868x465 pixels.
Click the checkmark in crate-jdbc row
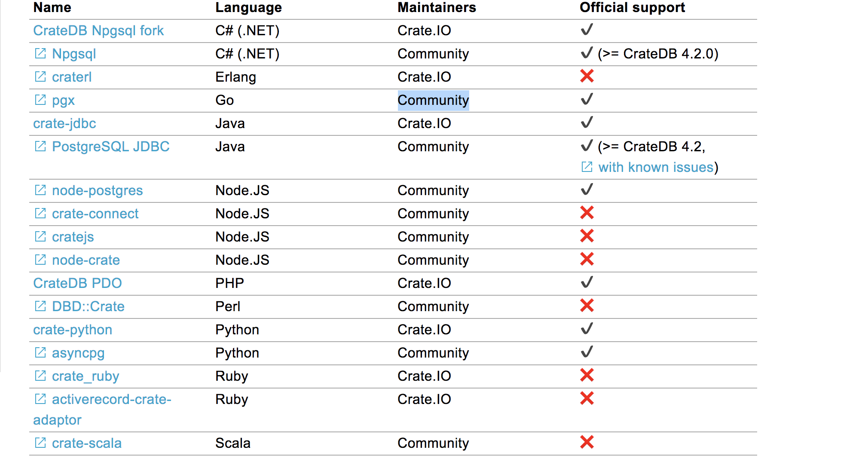587,122
